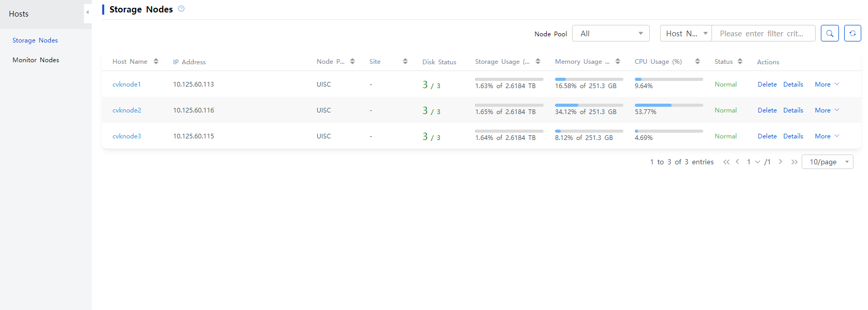
Task: Click the search magnifier icon button
Action: [830, 33]
